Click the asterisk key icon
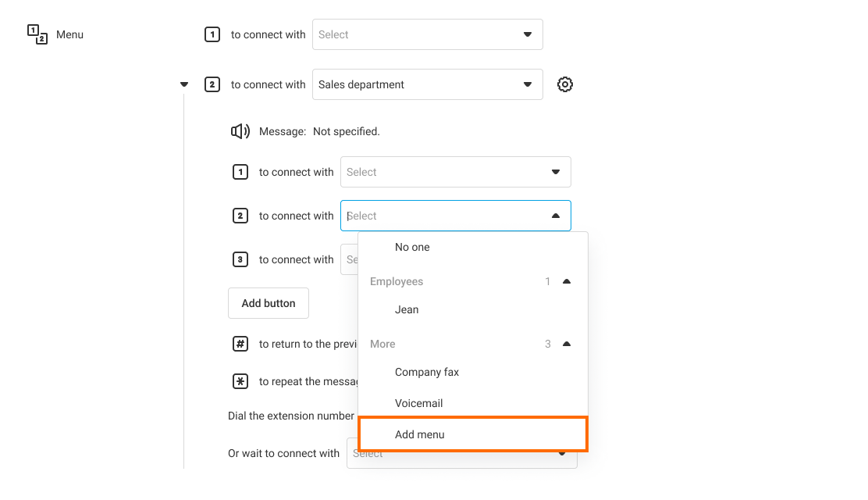This screenshot has width=868, height=500. tap(240, 381)
